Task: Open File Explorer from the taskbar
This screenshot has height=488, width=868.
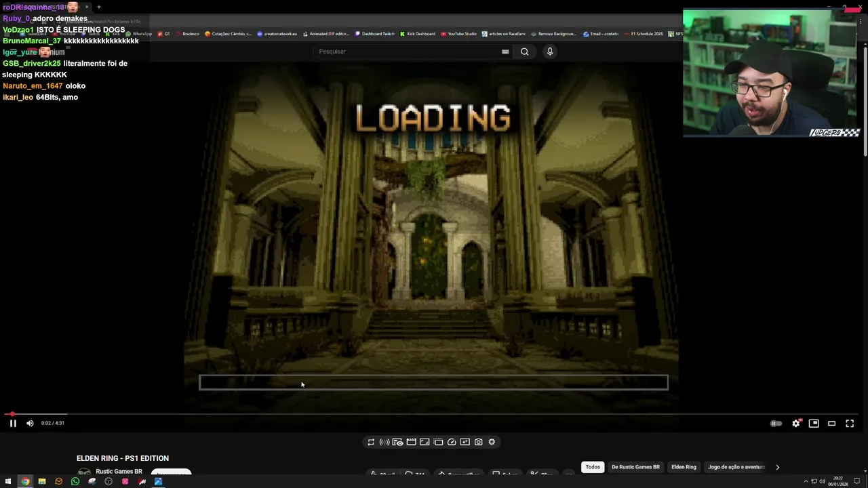Action: pos(42,482)
